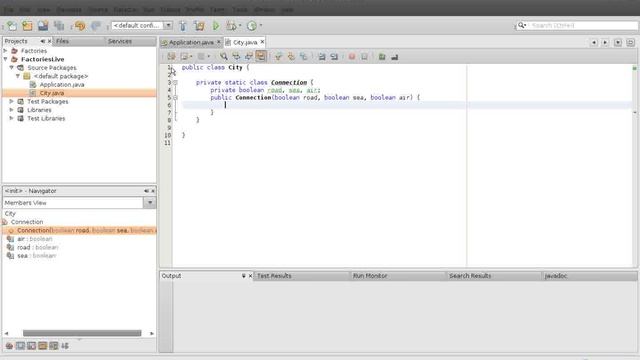Run the project with the green play icon
640x360 pixels.
216,26
